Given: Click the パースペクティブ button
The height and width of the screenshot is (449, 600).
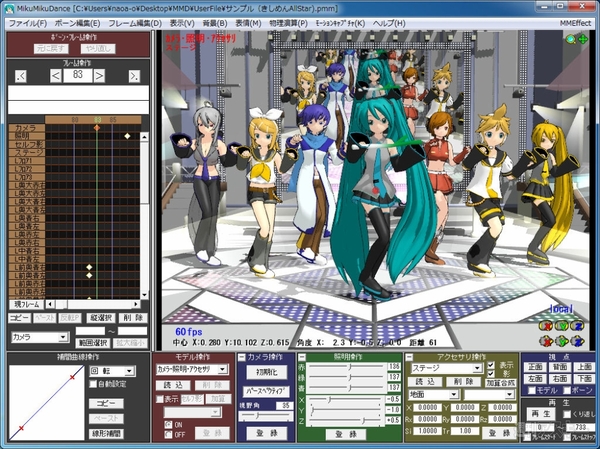Looking at the screenshot, I should pyautogui.click(x=267, y=392).
